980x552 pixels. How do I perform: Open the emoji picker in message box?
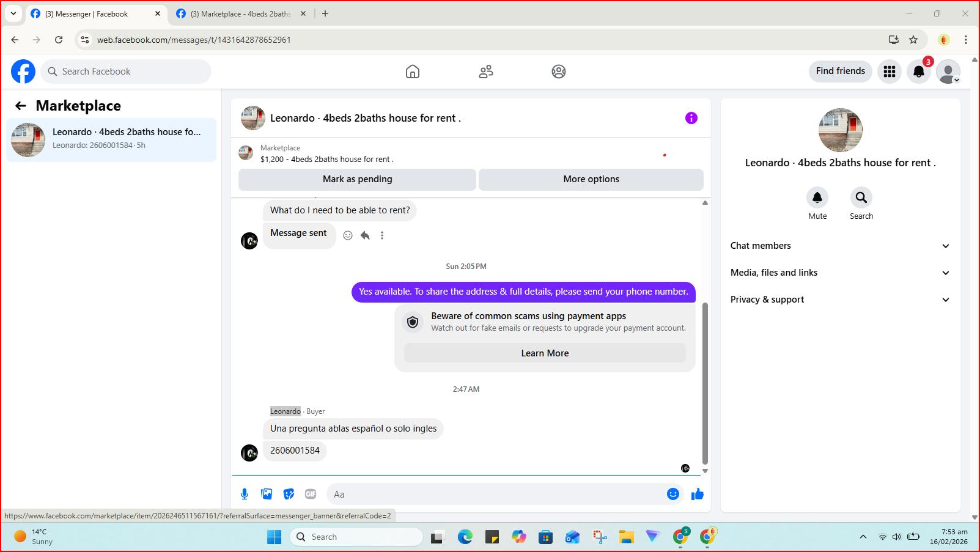(x=673, y=494)
